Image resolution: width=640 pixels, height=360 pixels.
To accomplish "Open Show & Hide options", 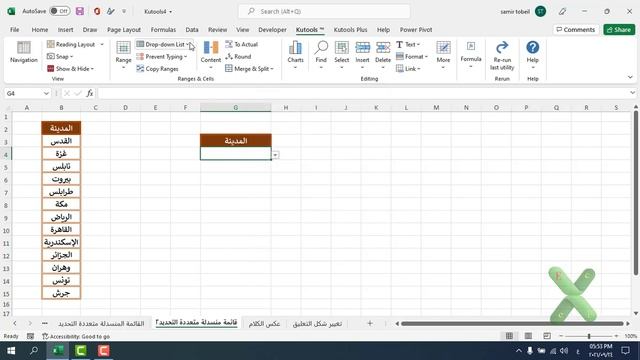I will tap(70, 69).
